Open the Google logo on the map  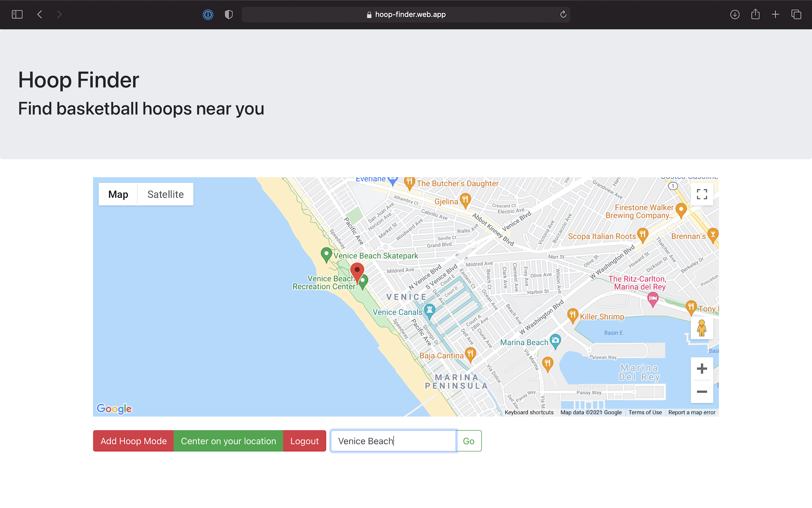pyautogui.click(x=114, y=409)
